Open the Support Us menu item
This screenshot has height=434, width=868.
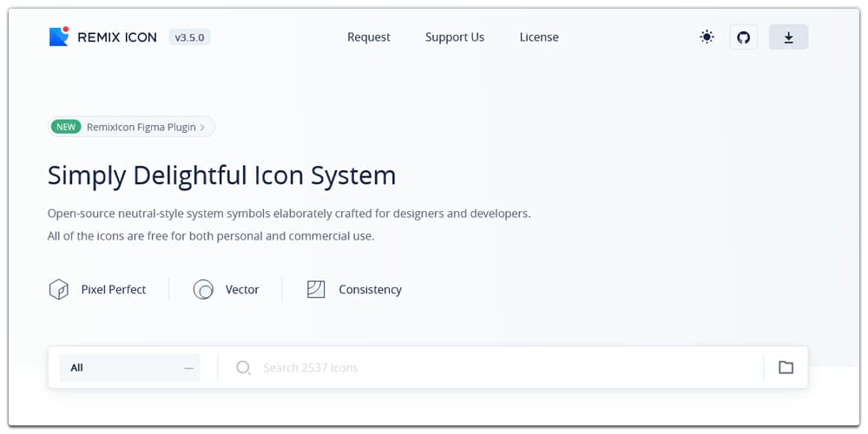tap(455, 37)
